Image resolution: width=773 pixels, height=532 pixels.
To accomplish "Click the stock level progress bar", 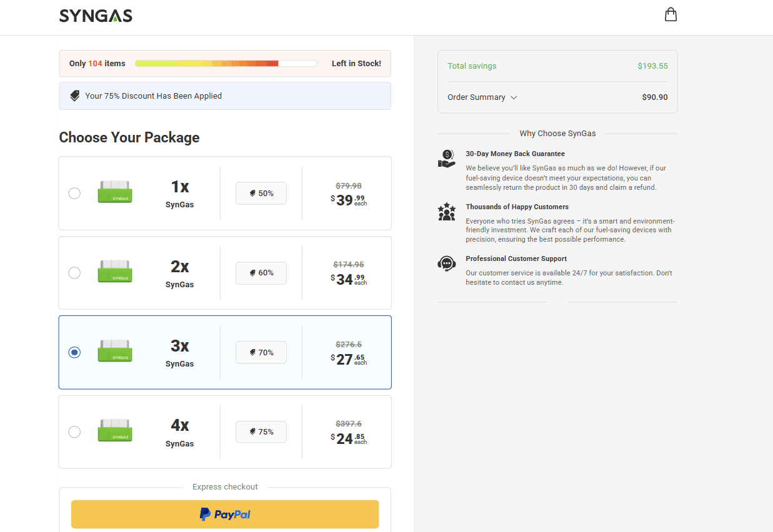I will click(x=226, y=64).
